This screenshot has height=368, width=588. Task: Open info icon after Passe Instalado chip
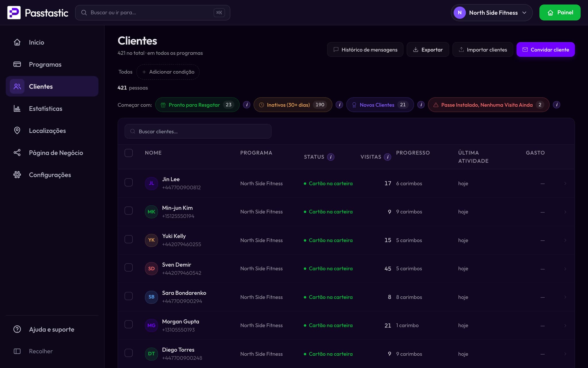click(x=556, y=105)
